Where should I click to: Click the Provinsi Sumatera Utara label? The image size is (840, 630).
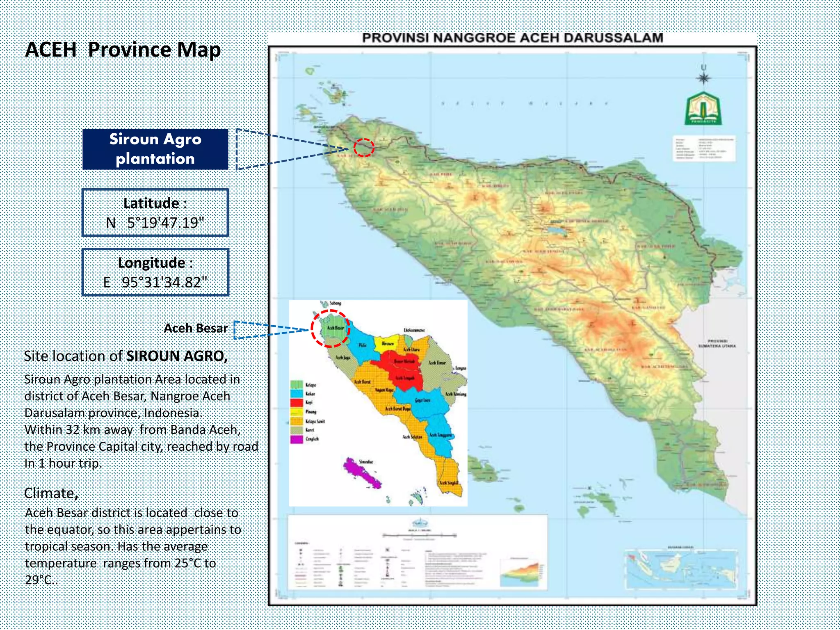tap(717, 343)
